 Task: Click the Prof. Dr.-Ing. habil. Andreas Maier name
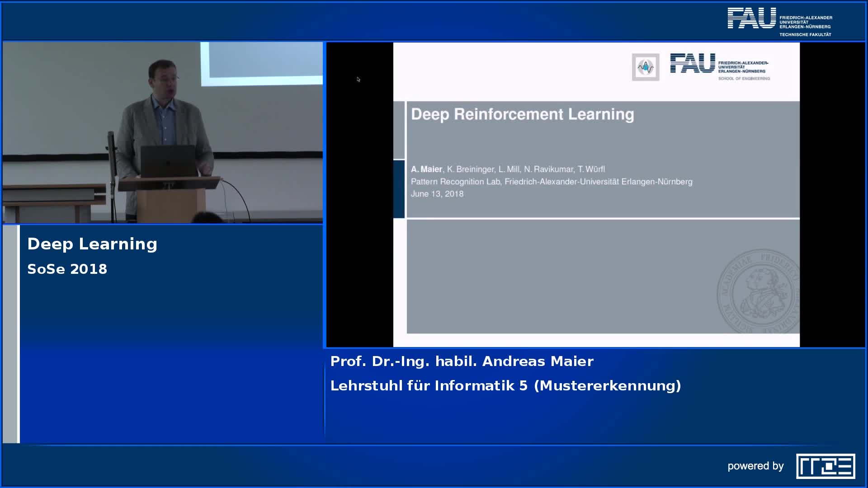pos(462,361)
